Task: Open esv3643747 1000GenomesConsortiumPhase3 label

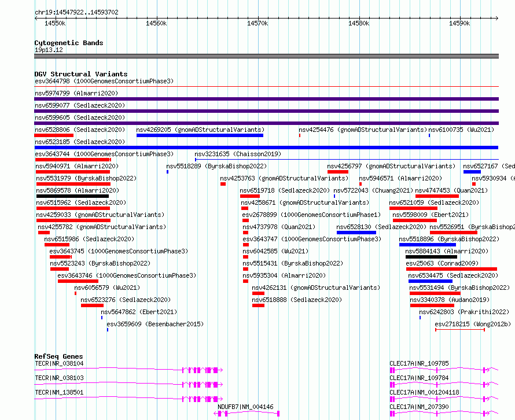Action: (312, 239)
